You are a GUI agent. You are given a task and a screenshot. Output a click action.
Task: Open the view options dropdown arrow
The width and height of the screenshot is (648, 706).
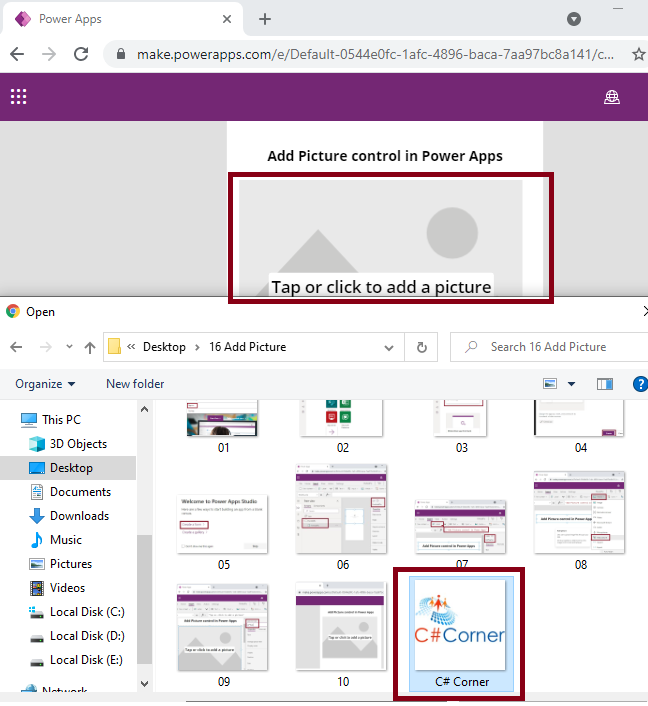click(571, 384)
